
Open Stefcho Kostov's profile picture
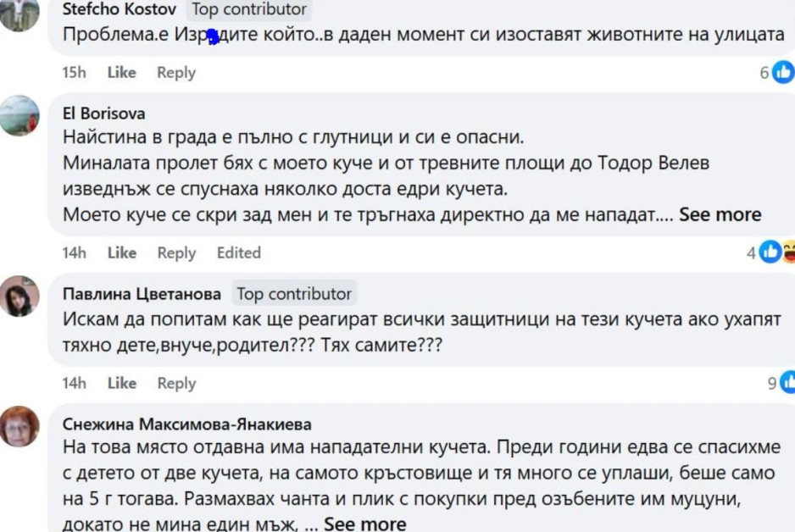tap(19, 15)
